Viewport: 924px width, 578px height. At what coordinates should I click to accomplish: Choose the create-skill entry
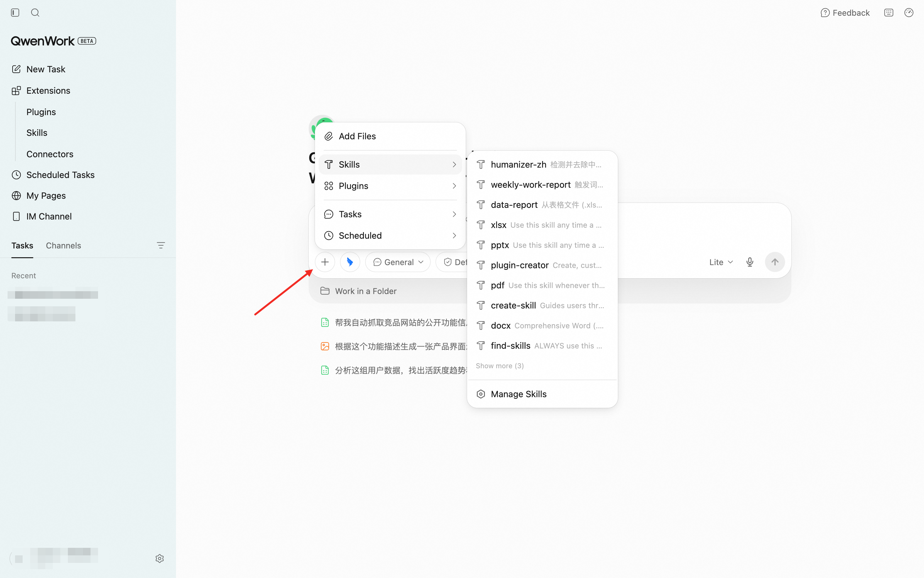pos(542,305)
